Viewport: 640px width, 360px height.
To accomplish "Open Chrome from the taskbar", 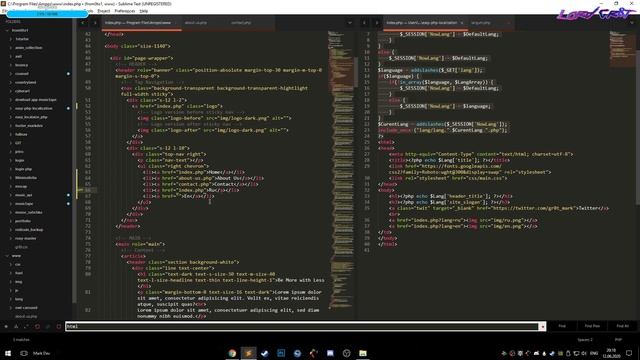I will (232, 353).
